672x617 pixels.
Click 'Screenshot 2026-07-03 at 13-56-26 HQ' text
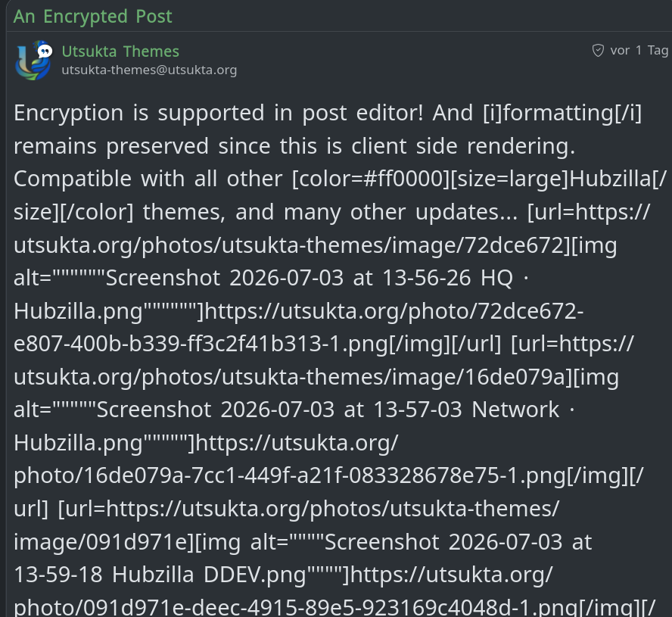(310, 279)
